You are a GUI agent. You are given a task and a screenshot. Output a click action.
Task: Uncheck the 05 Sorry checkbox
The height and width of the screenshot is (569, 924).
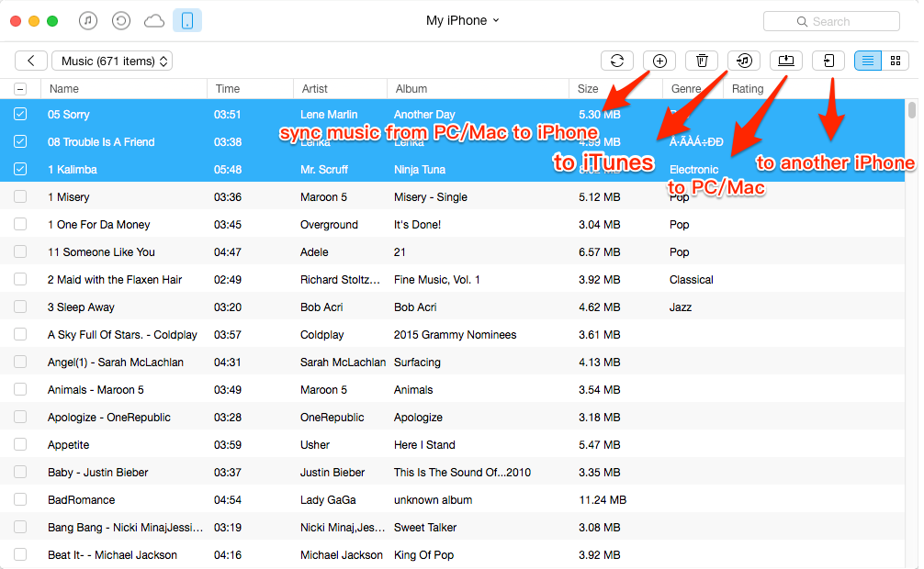(20, 114)
